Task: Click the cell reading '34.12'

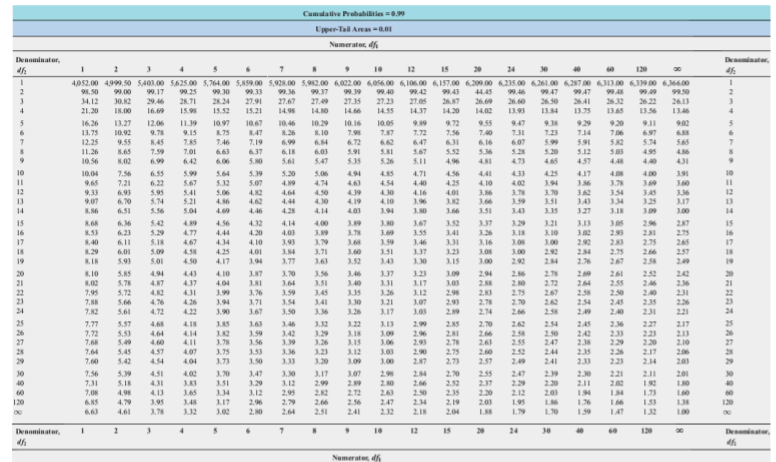Action: pos(90,101)
